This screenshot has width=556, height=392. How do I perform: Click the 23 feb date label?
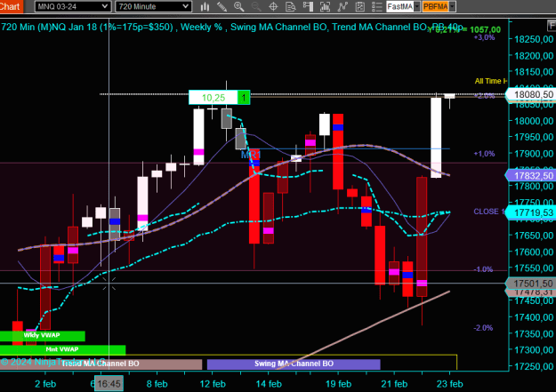[x=449, y=384]
